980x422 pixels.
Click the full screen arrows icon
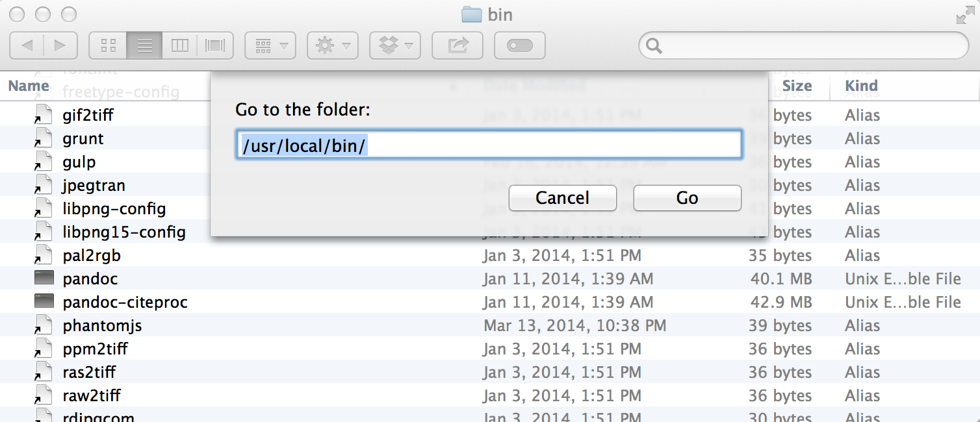966,15
